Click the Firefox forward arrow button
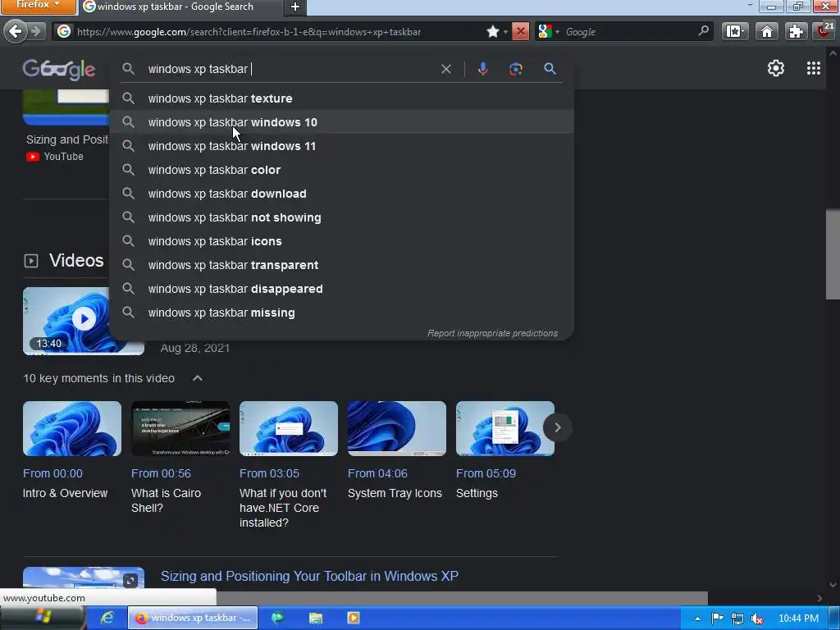 pyautogui.click(x=36, y=31)
